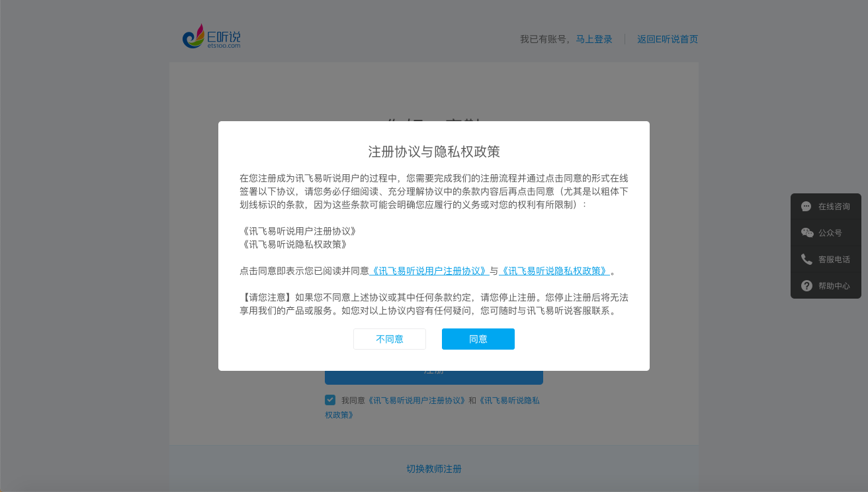Click the dialog title 注册协议与隐私权政策
The height and width of the screenshot is (492, 868).
pos(434,152)
